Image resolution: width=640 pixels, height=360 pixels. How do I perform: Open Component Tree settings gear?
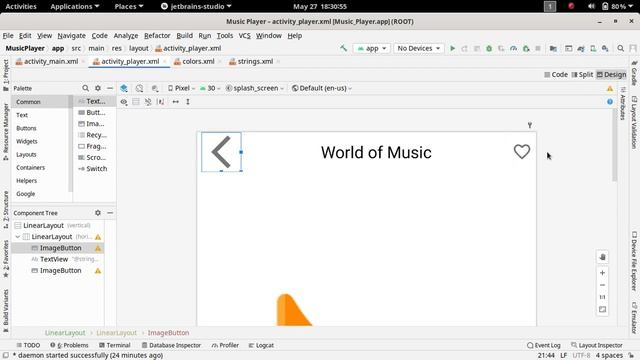98,213
